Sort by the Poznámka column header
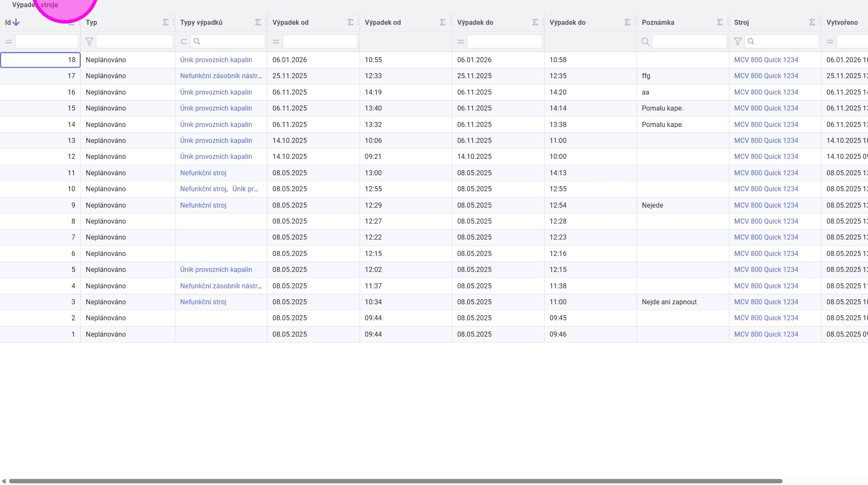The image size is (868, 485). (658, 22)
